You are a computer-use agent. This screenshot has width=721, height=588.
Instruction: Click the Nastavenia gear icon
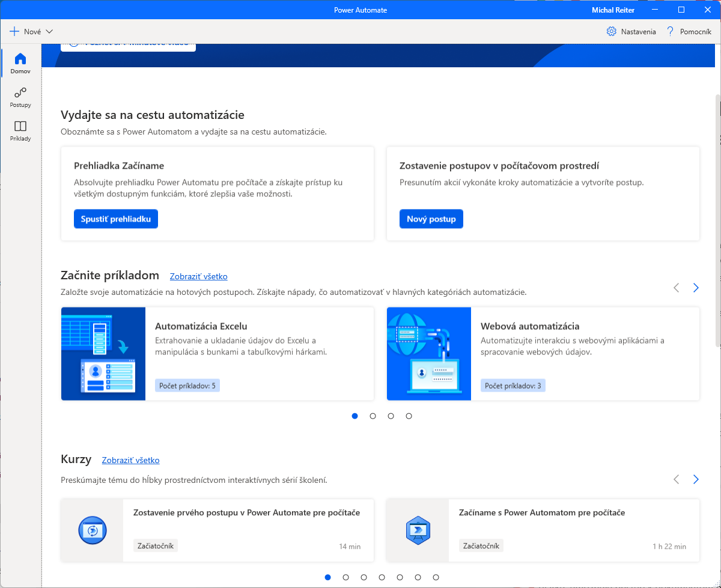612,31
